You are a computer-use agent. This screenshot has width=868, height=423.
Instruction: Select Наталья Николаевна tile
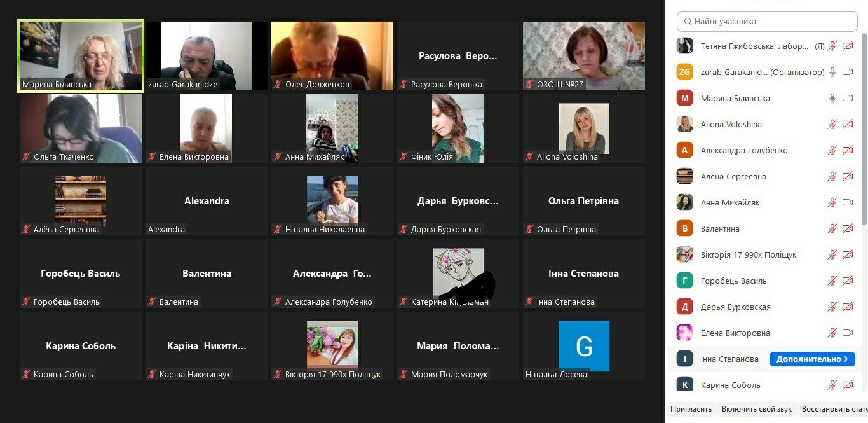[x=332, y=201]
